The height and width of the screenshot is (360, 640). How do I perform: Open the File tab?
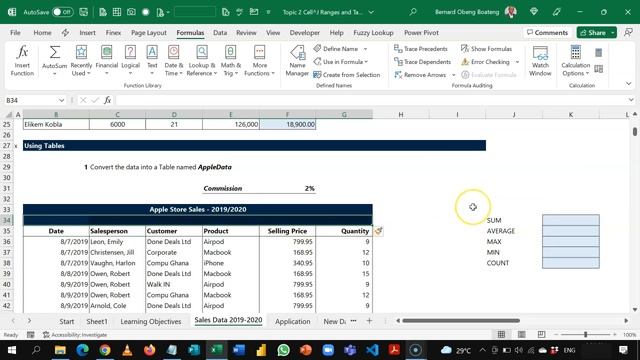click(16, 33)
